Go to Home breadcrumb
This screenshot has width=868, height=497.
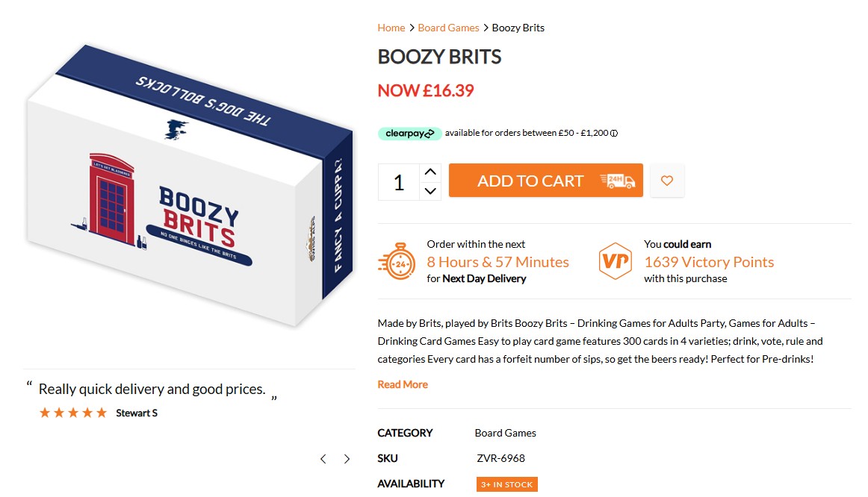point(391,28)
